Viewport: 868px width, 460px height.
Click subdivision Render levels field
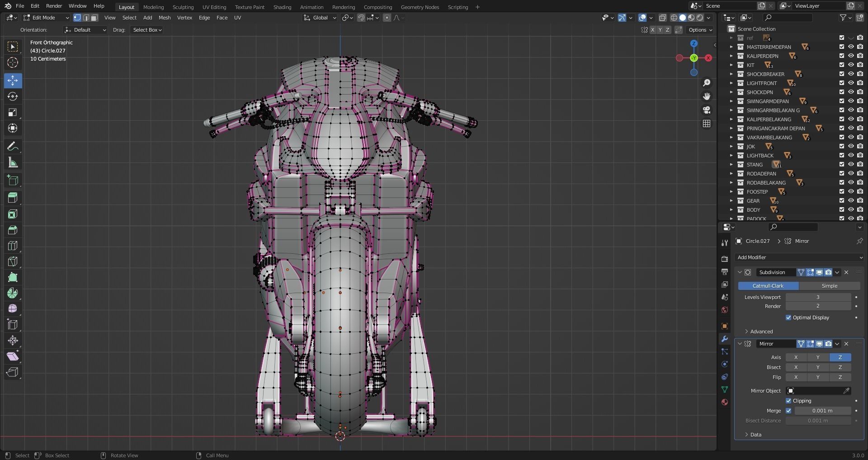coord(818,306)
